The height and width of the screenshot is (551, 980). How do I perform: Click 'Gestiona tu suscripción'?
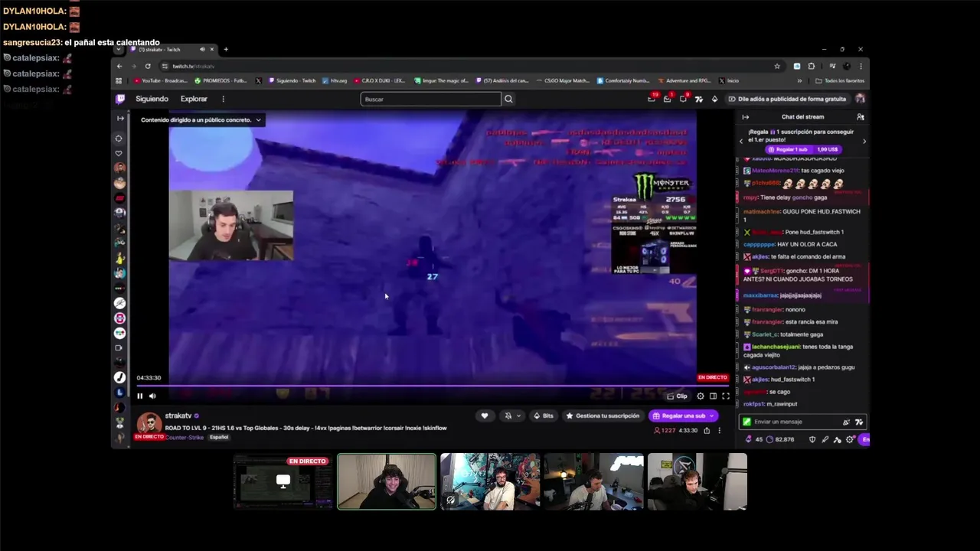pos(603,416)
